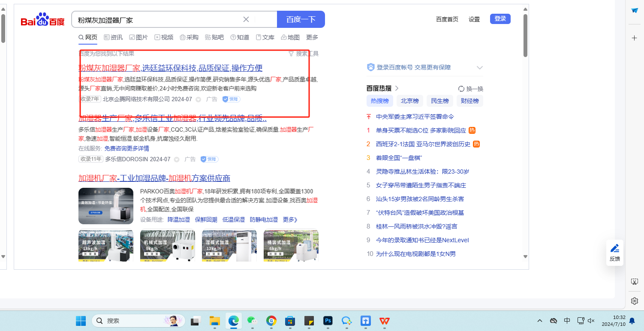Expand dropdown arrow beside 北京企腾网络技术有限公司 2024-07
The image size is (644, 331).
coord(198,99)
